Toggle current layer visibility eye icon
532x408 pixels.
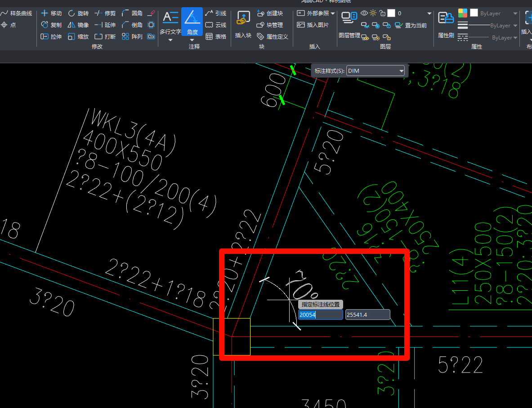pyautogui.click(x=364, y=13)
